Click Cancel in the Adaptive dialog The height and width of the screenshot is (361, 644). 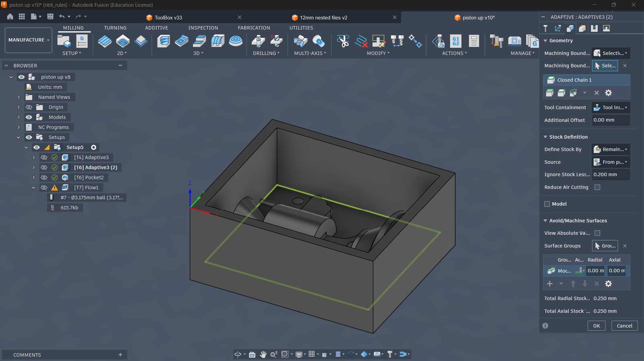(624, 326)
